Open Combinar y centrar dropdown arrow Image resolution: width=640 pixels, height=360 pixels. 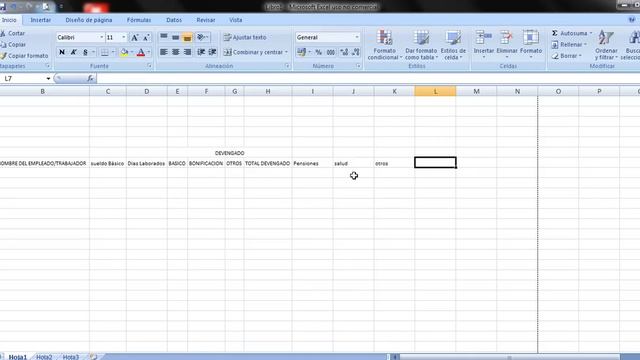coord(287,52)
